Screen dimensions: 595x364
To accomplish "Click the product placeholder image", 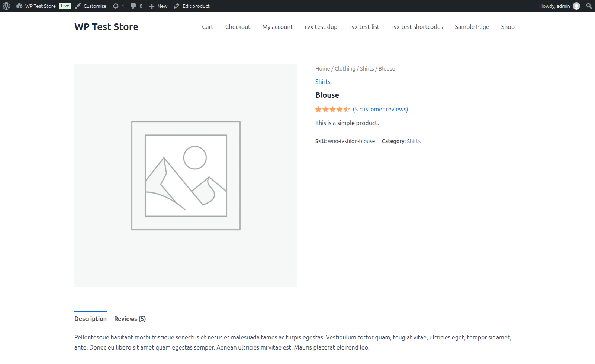I will tap(186, 176).
